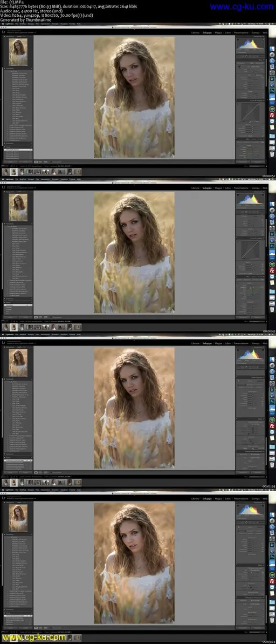Viewport: 276px width, 644px height.
Task: Click histogram in the 00:02:34 frame
Action: 250,354
